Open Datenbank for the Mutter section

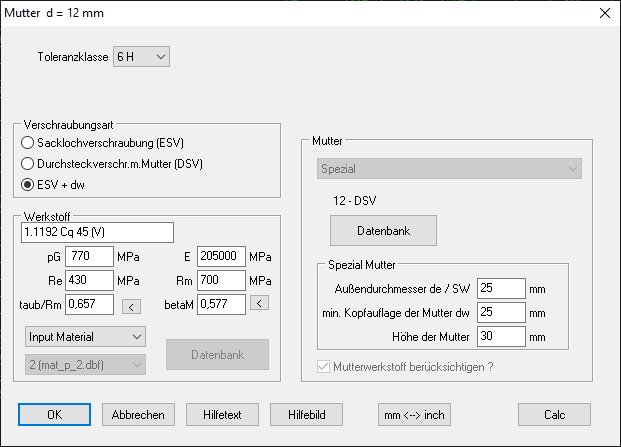(x=385, y=230)
